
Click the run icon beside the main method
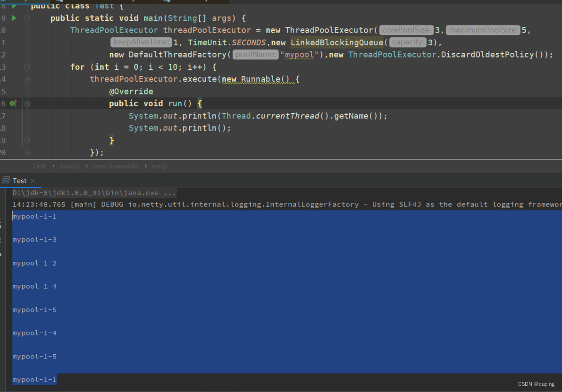click(14, 17)
